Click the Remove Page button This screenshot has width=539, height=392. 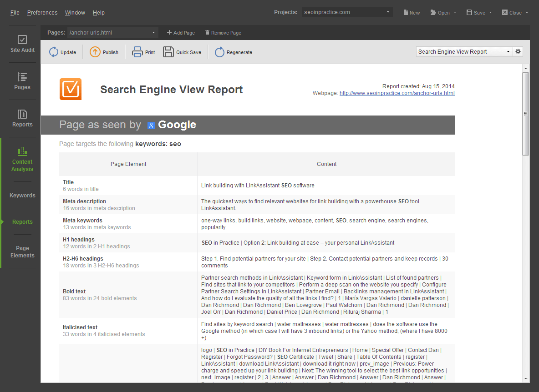tap(223, 33)
